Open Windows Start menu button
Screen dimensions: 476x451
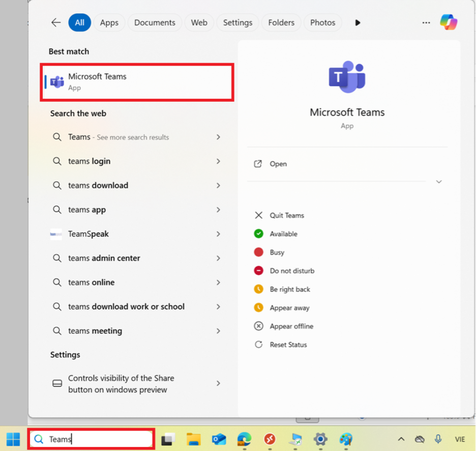click(x=13, y=439)
